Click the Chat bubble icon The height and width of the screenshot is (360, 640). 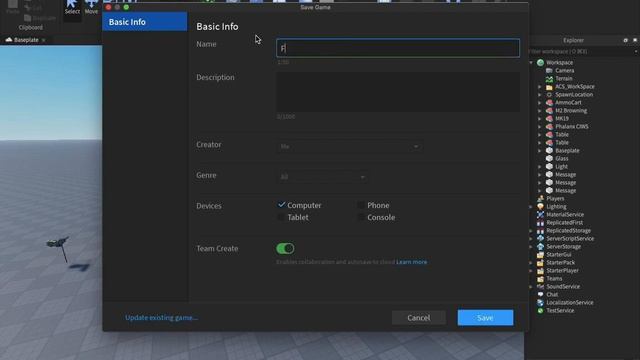point(540,294)
